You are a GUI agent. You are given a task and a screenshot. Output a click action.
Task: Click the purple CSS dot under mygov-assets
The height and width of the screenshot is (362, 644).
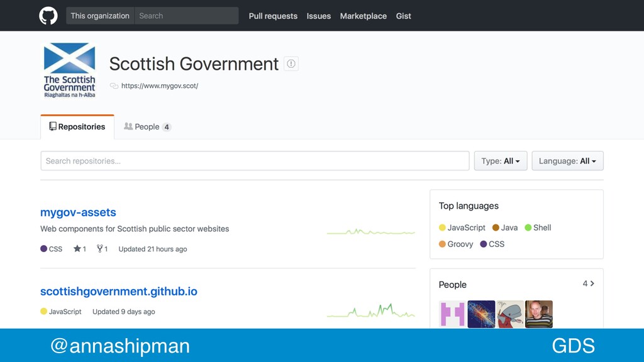[x=43, y=248]
